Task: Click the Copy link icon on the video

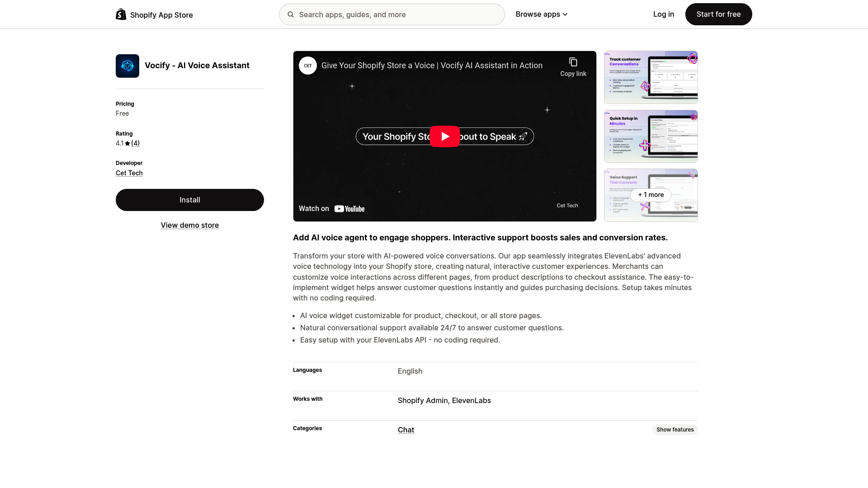Action: (573, 62)
